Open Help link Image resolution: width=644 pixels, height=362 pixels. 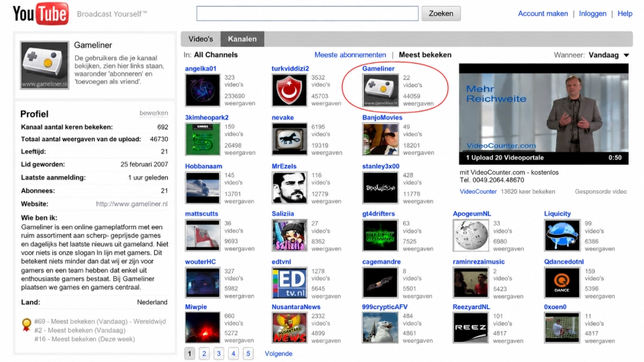625,13
